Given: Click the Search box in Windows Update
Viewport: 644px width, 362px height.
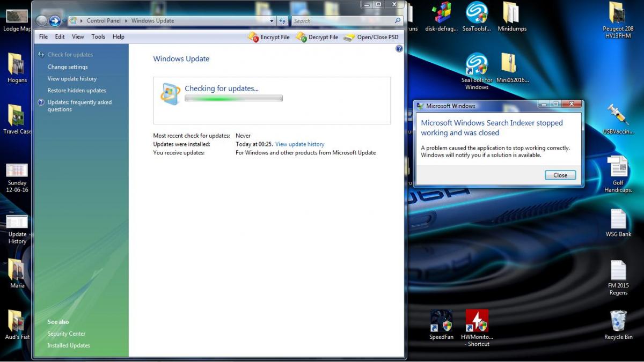Looking at the screenshot, I should pos(342,21).
